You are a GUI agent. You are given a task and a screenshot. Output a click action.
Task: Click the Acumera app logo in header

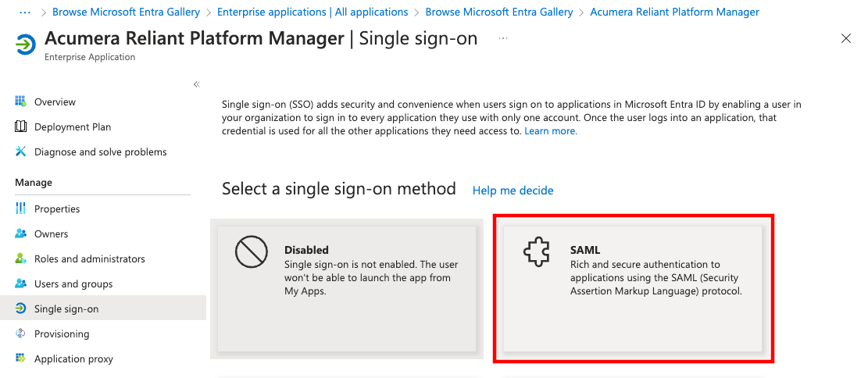pos(26,45)
